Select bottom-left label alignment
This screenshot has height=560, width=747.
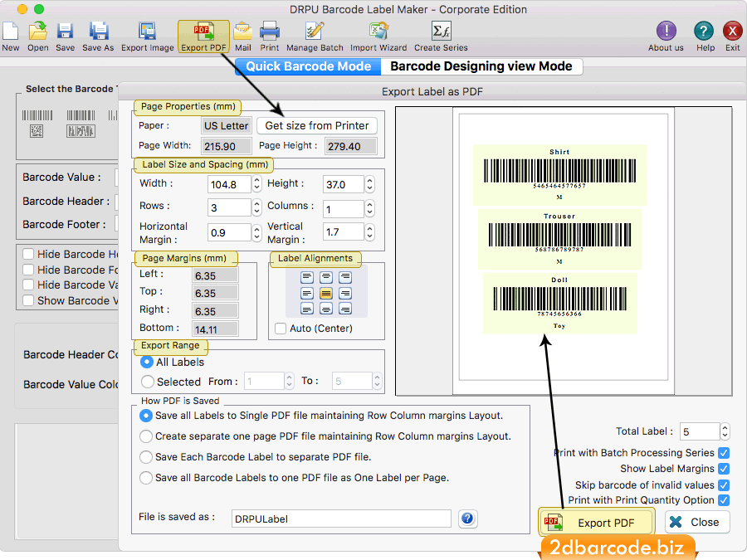[307, 309]
